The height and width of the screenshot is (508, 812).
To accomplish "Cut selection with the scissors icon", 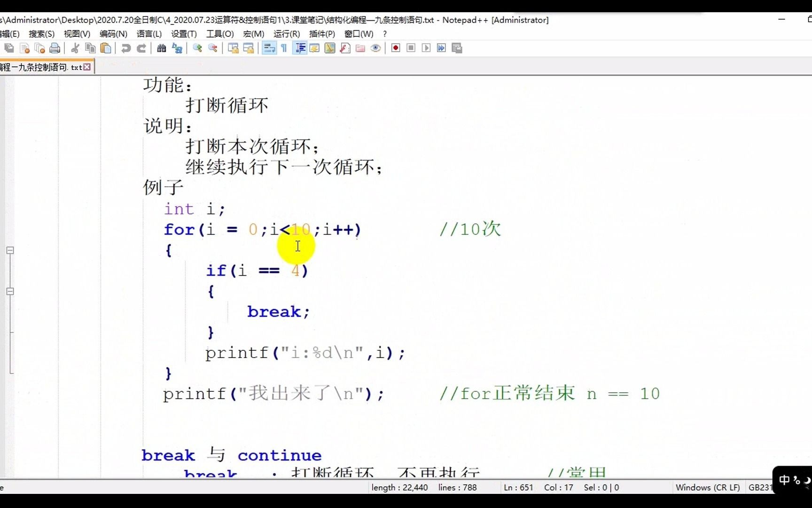I will [x=75, y=48].
